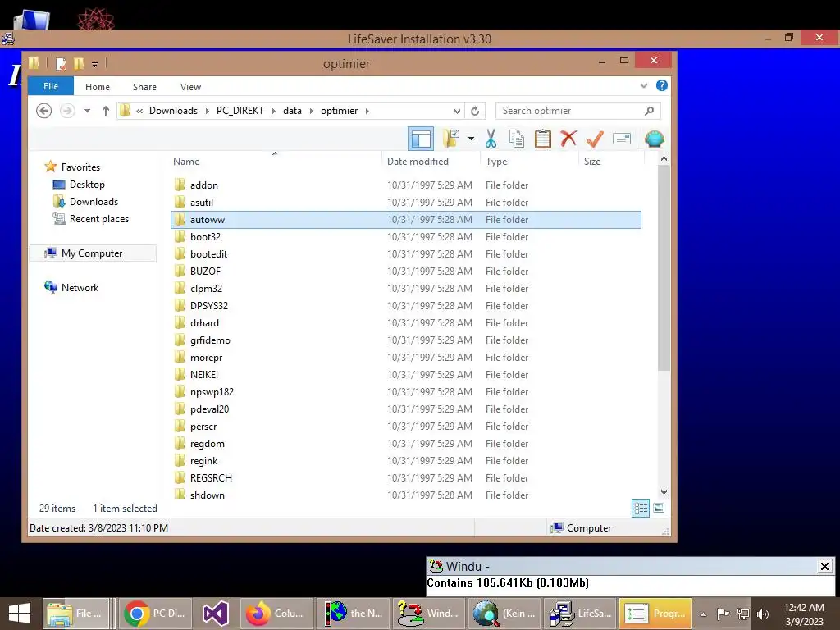This screenshot has height=630, width=840.
Task: Sort by Size column header
Action: (592, 162)
